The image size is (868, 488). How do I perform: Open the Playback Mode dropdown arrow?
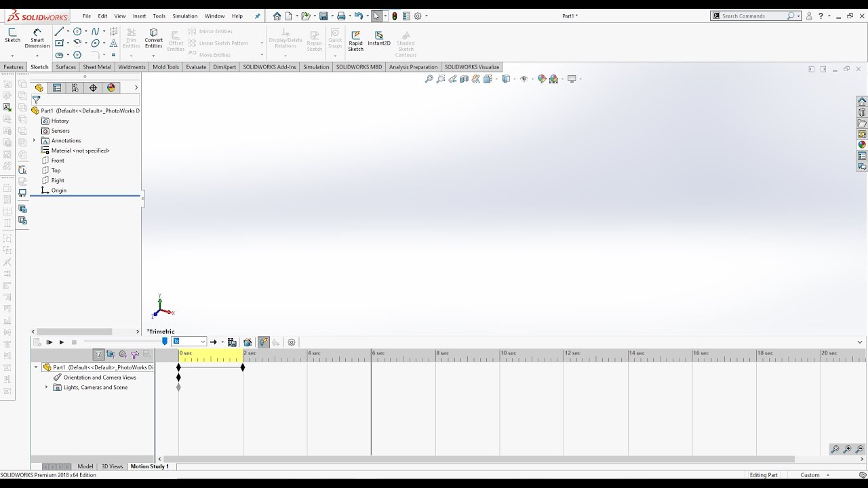(222, 342)
